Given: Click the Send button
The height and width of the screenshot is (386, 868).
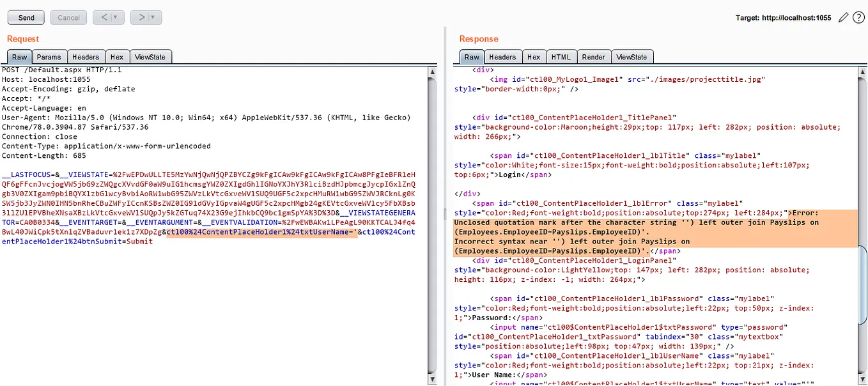Looking at the screenshot, I should coord(26,17).
